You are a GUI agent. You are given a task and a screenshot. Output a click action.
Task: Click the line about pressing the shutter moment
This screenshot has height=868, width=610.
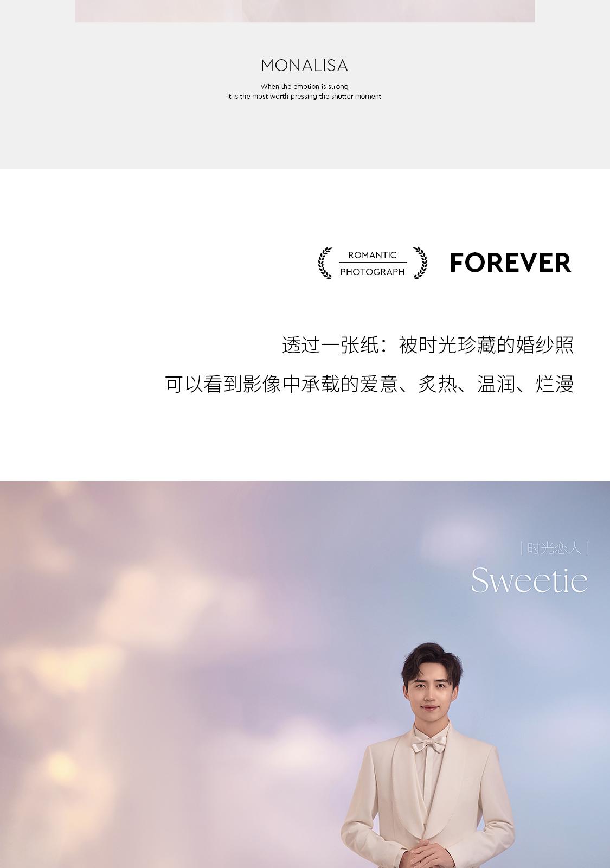click(304, 97)
